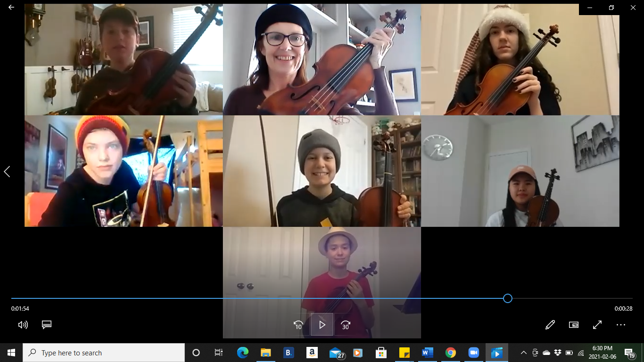Click the Meet Now tray icon
Screen dimensions: 644x362
pos(535,353)
